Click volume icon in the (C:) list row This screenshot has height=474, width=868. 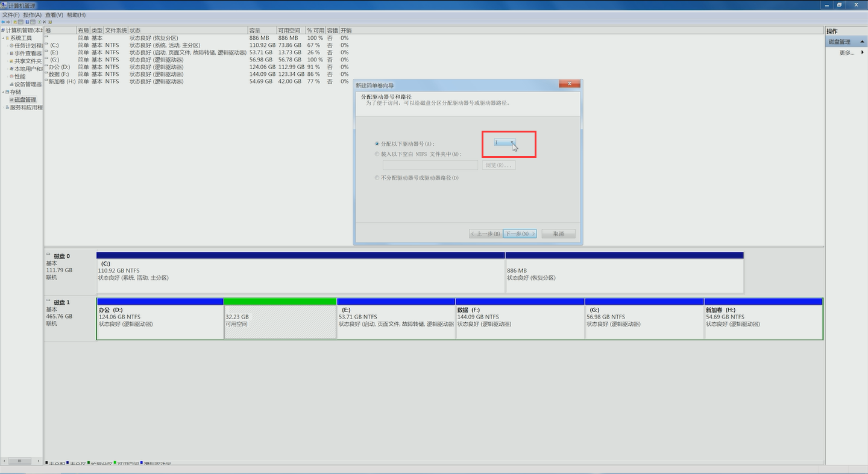(x=47, y=45)
